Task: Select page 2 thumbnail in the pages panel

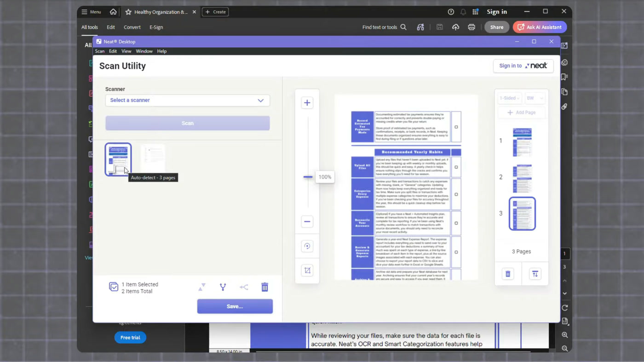Action: coord(522,178)
